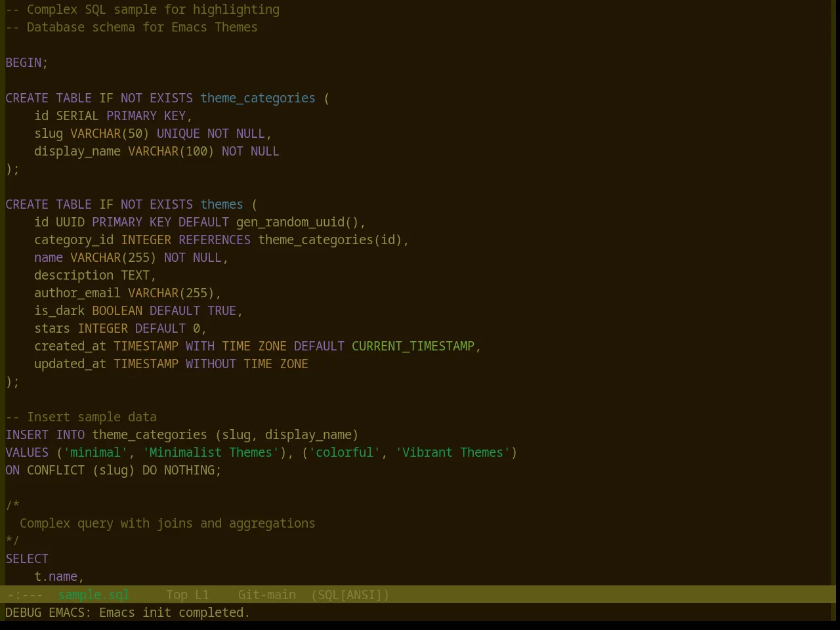Screen dimensions: 840x630
Task: Click the Git-main indicator in mode line
Action: [266, 595]
